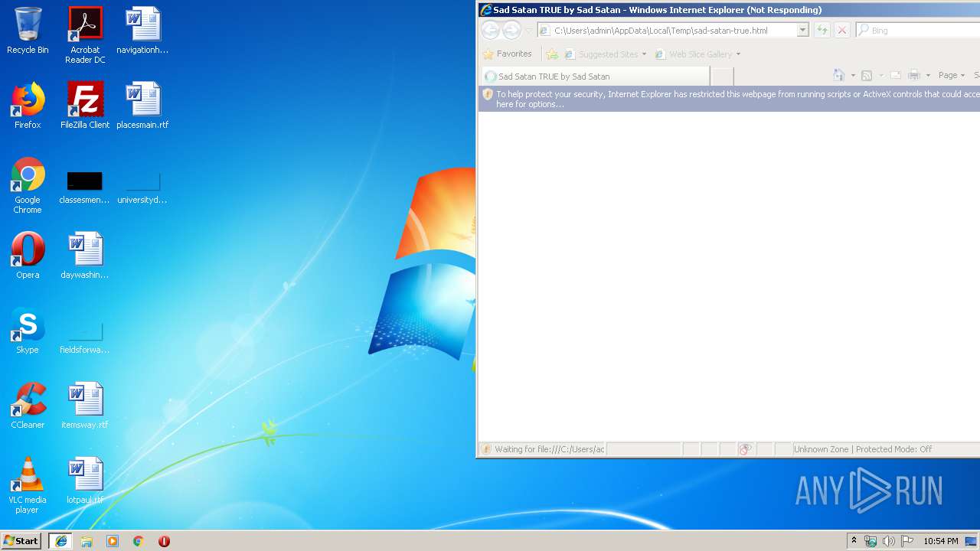Viewport: 980px width, 551px height.
Task: Click the red Stop loading button
Action: pos(842,30)
